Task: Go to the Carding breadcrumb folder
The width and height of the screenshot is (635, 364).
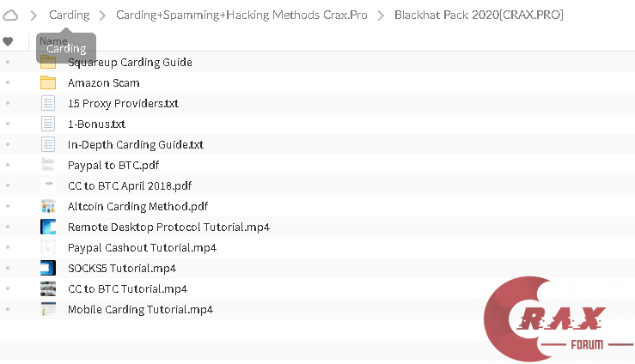Action: point(69,15)
